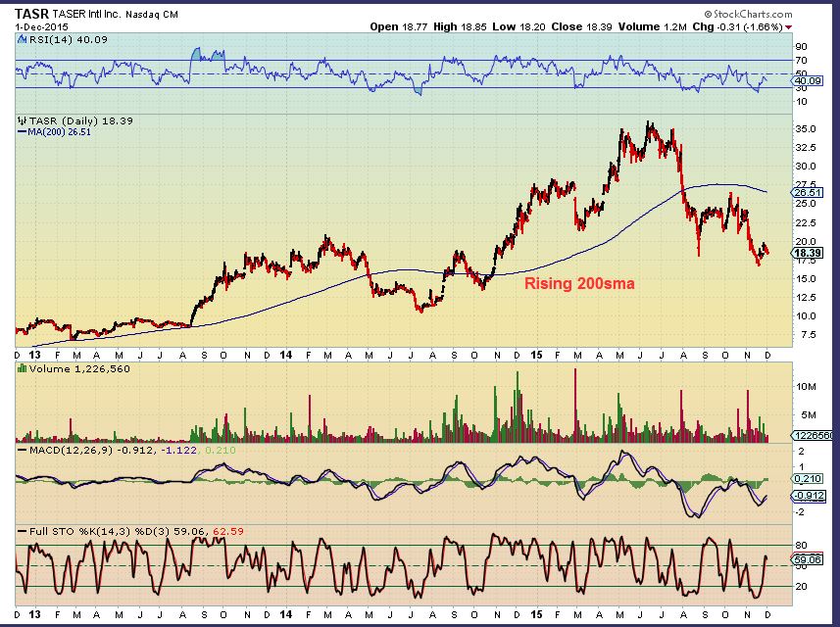Click the candlestick icon beside TASR (Daily)
This screenshot has width=840, height=627.
[22, 121]
